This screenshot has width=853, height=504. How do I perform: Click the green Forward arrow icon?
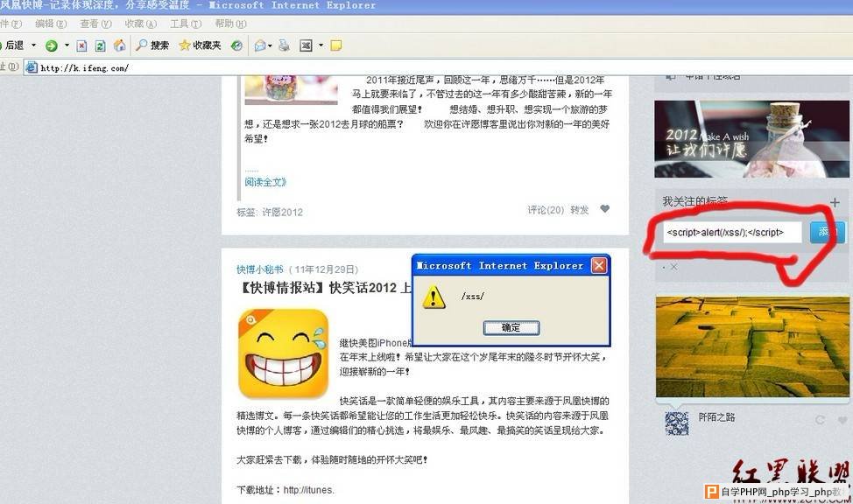point(52,45)
